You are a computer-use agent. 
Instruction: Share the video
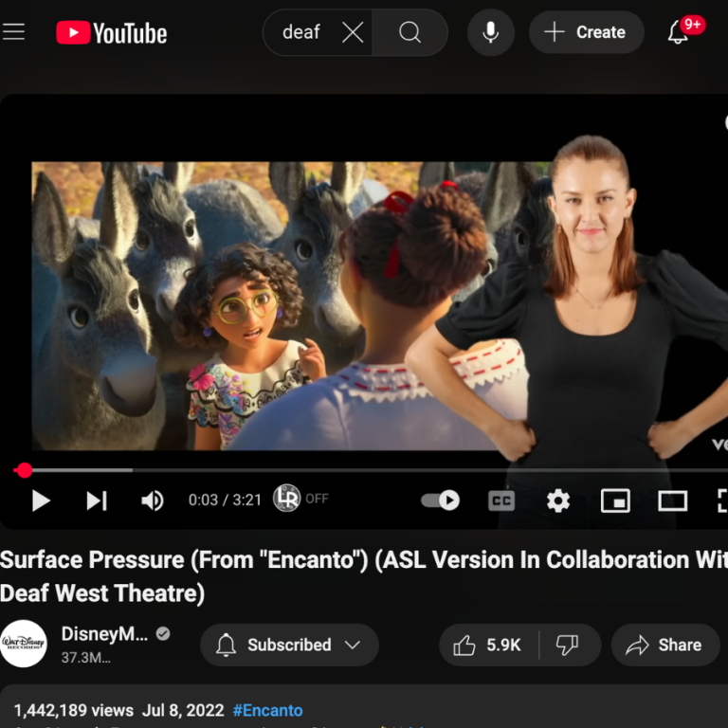tap(664, 645)
